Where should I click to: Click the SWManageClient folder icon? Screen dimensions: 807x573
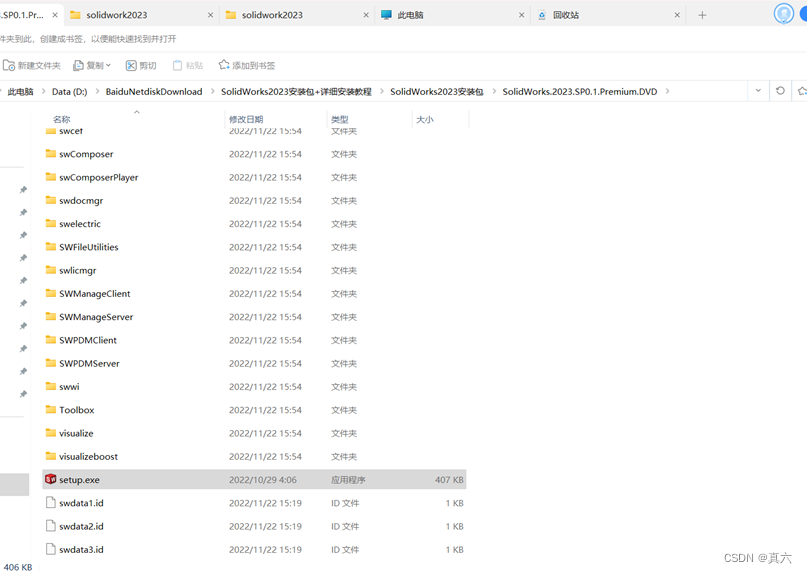50,293
